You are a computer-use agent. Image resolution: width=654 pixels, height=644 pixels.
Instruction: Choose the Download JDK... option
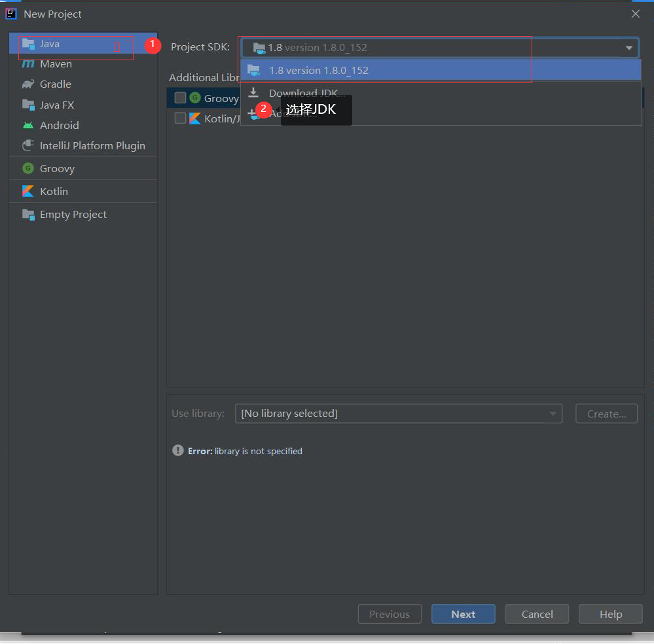(x=441, y=92)
